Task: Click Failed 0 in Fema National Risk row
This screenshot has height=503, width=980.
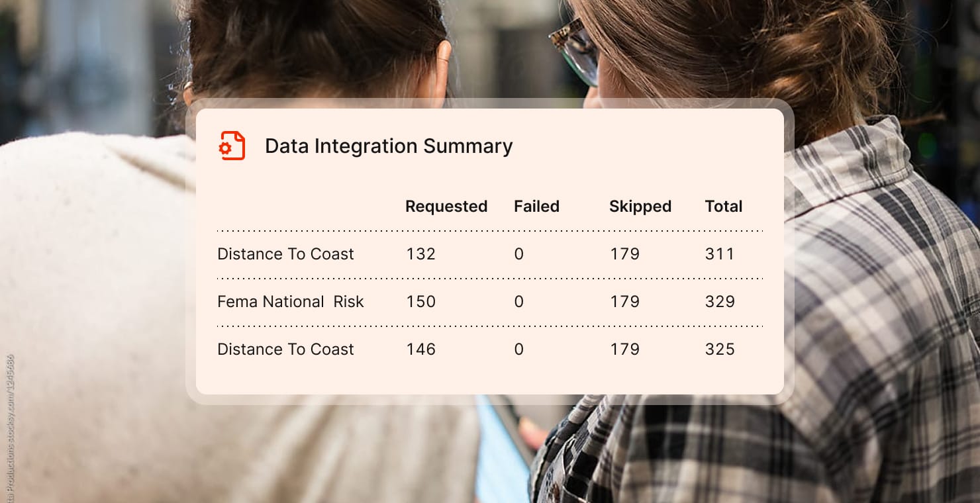Action: click(518, 302)
